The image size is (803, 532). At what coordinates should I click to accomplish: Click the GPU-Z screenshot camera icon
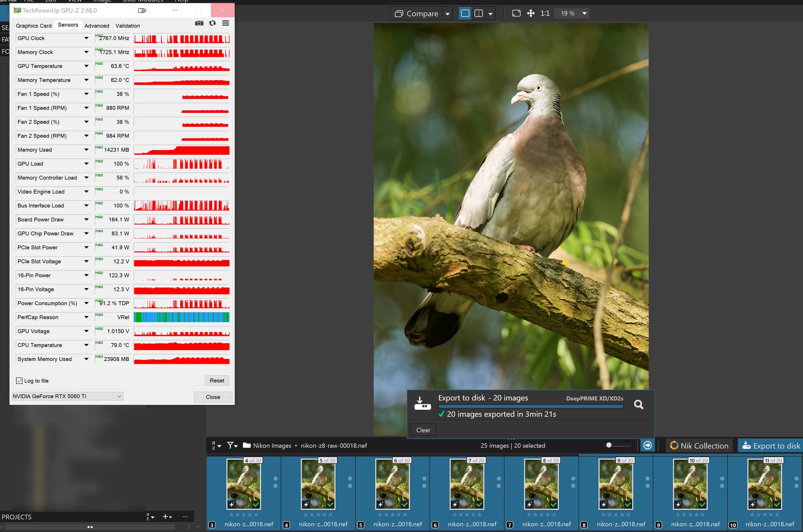pos(199,23)
